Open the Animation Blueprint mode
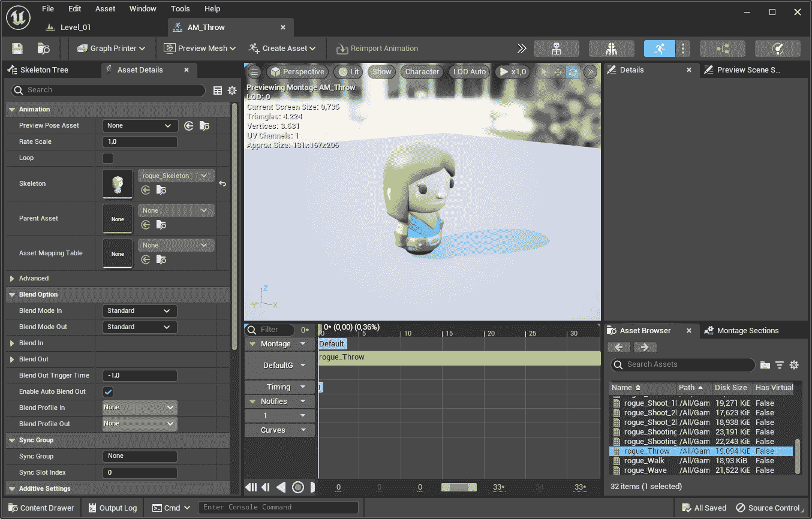Image resolution: width=812 pixels, height=519 pixels. [x=722, y=49]
